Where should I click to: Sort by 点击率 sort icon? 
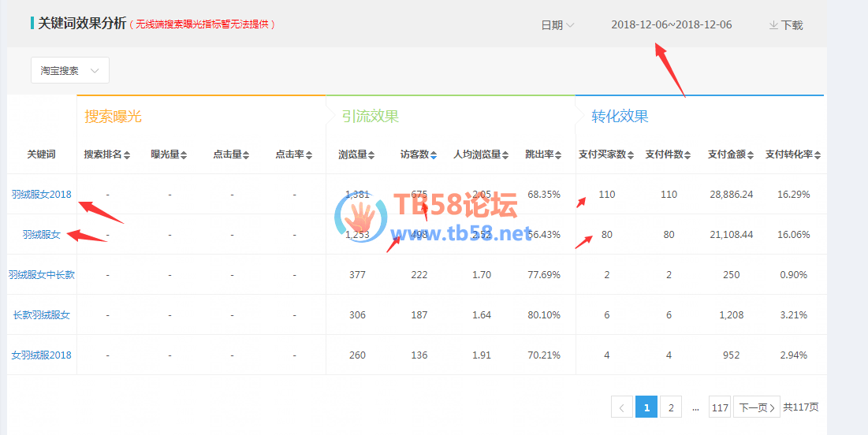pyautogui.click(x=308, y=155)
